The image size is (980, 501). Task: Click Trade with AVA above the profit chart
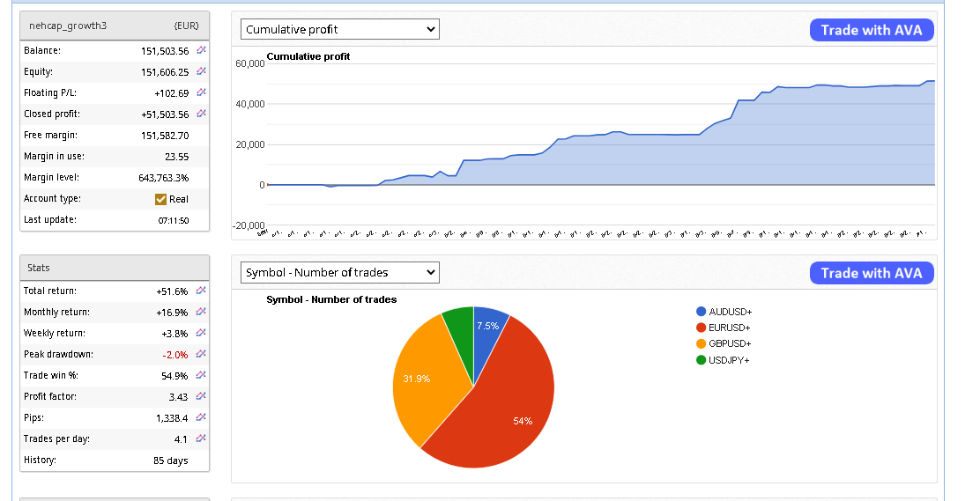(x=871, y=30)
